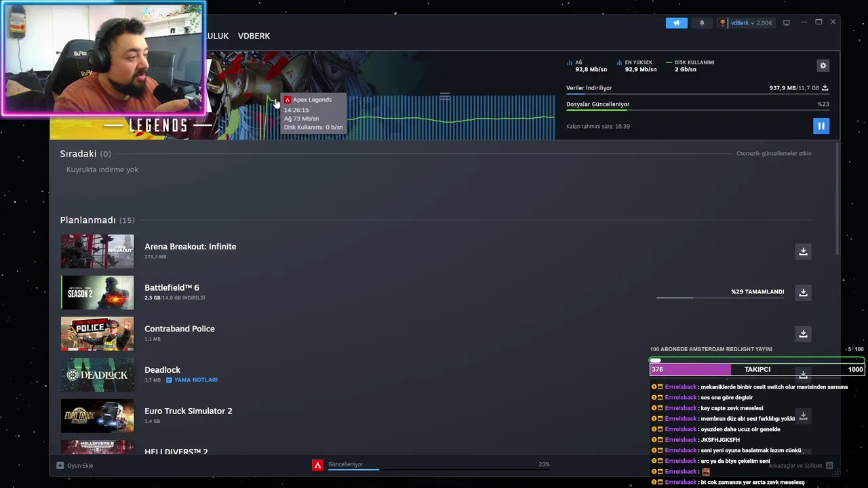This screenshot has height=488, width=868.
Task: Click the Steam announcements megaphone icon
Action: (x=676, y=23)
